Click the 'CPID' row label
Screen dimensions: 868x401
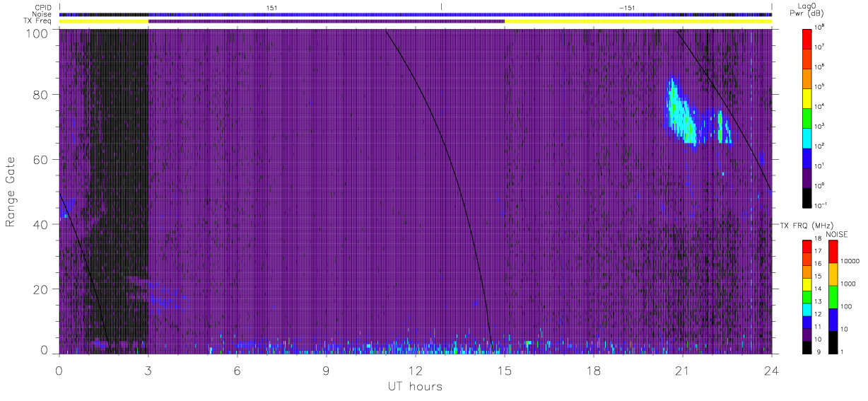tap(42, 7)
